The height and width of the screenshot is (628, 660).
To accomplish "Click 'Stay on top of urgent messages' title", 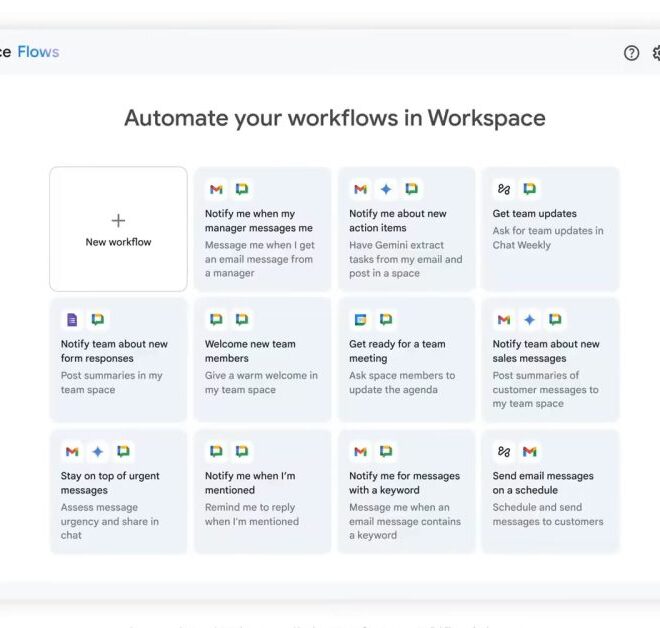I will click(x=110, y=483).
